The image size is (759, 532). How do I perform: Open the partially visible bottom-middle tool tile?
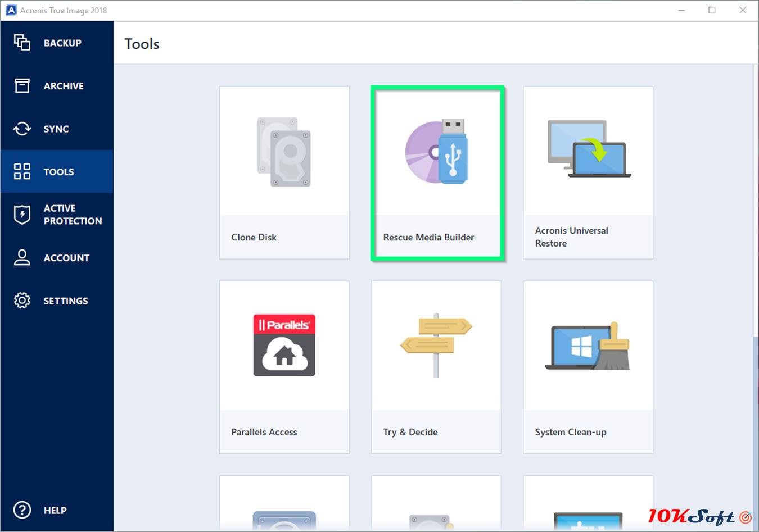pyautogui.click(x=436, y=503)
